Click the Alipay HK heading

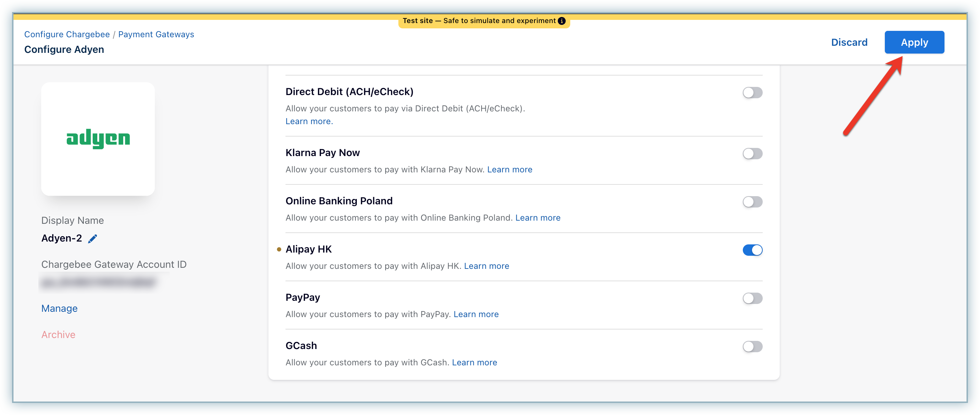tap(309, 249)
